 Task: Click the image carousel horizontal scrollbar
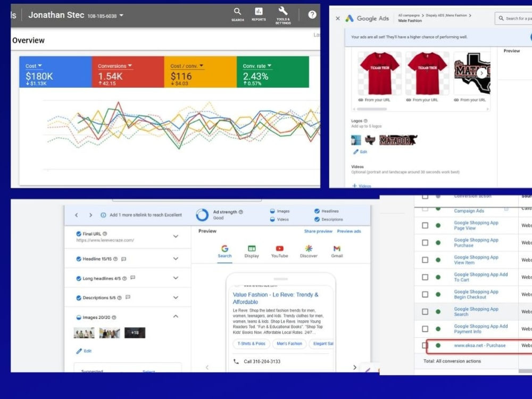tap(372, 109)
